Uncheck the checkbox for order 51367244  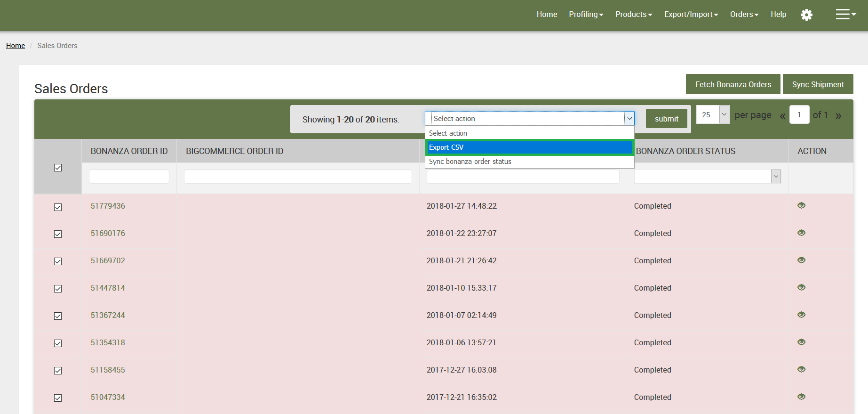(x=58, y=316)
